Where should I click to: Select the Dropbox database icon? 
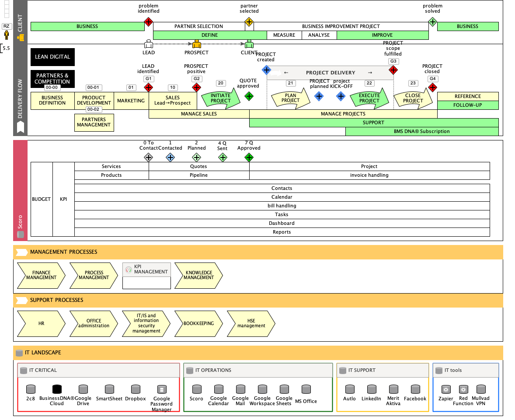136,389
